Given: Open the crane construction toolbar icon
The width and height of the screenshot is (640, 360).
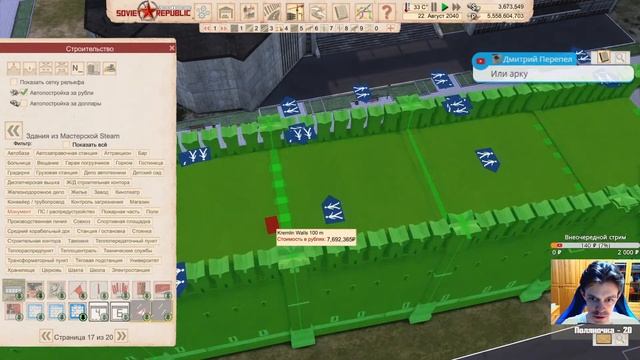Looking at the screenshot, I should click(x=295, y=11).
